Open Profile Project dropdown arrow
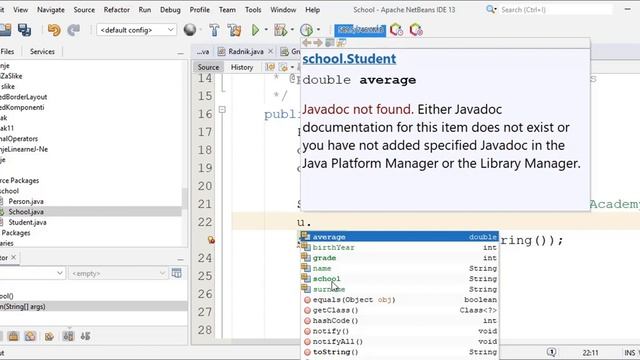This screenshot has height=360, width=640. 318,30
